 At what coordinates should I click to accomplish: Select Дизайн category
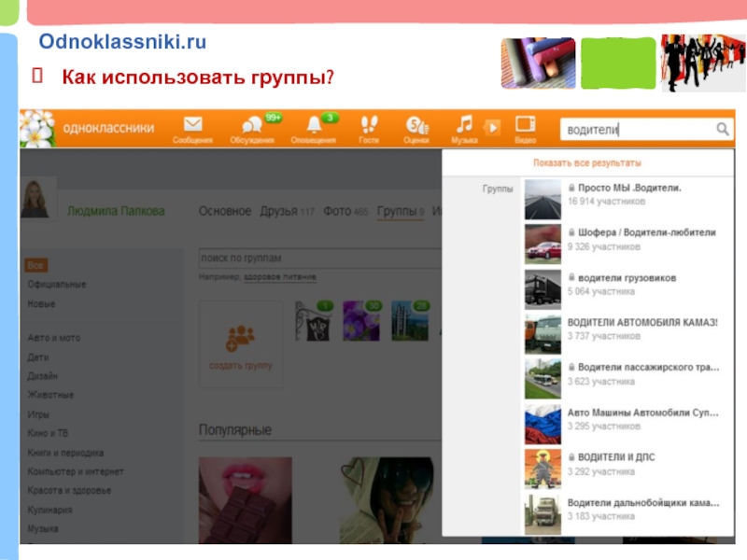click(x=42, y=376)
